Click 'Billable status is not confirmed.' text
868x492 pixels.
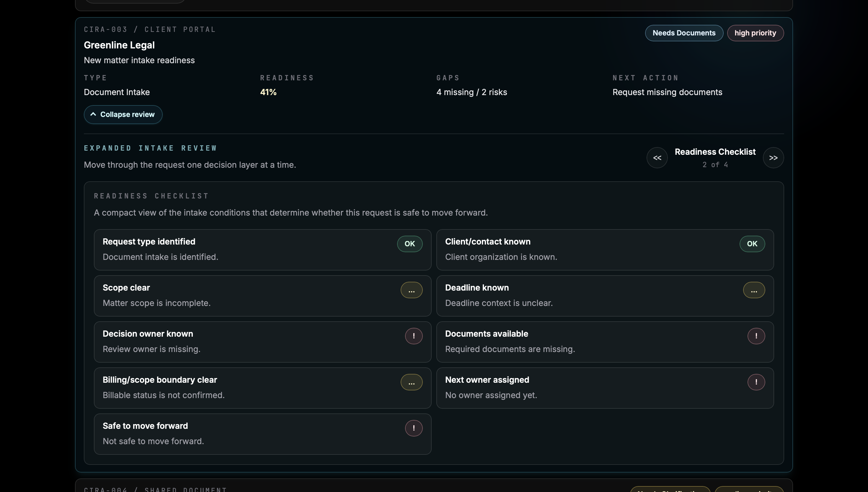click(164, 395)
